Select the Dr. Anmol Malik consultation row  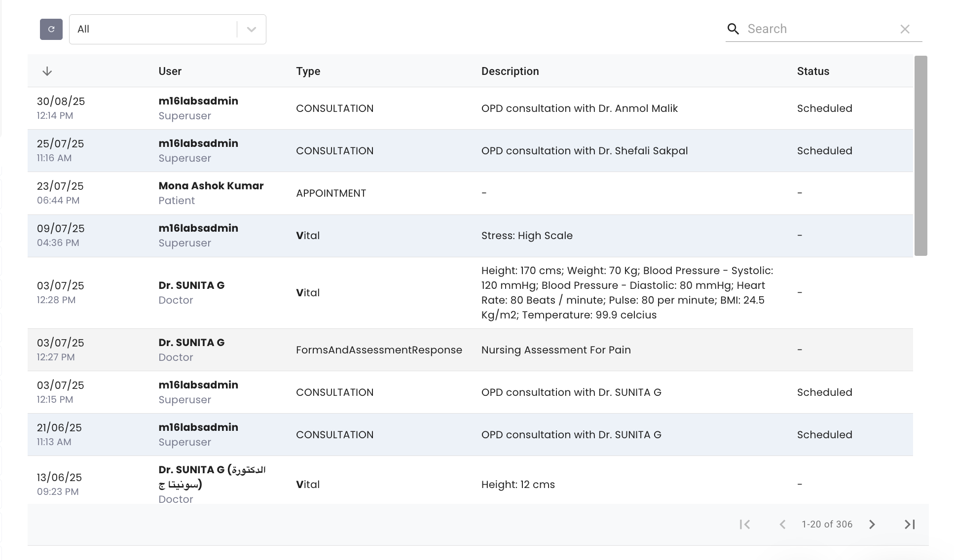[579, 108]
